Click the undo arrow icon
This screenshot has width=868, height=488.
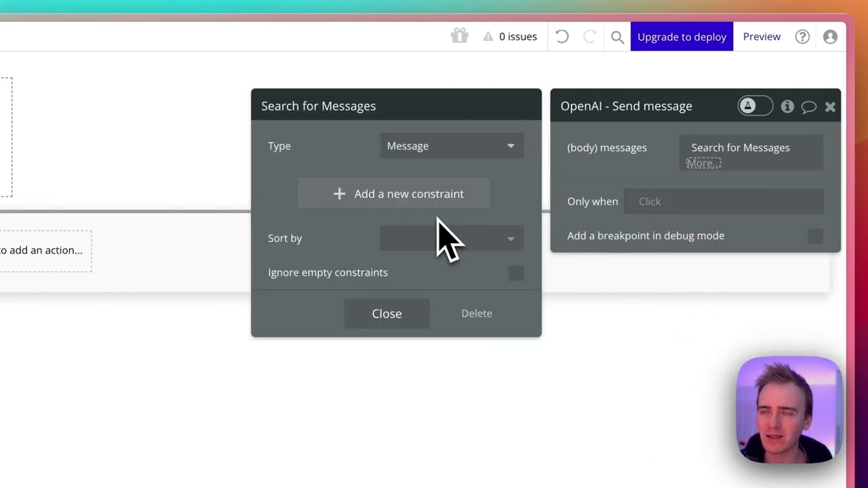point(562,37)
